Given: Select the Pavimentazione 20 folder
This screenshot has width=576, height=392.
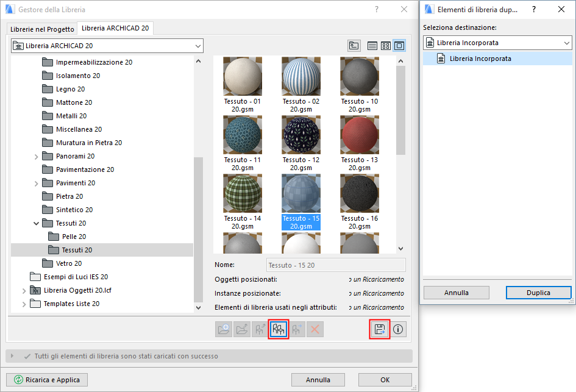Looking at the screenshot, I should coord(78,169).
